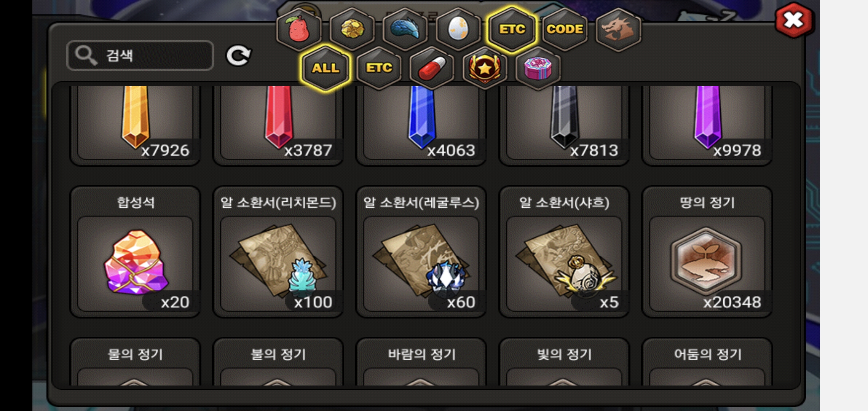Select 알 소환서(레굴루스) summon scroll item
The width and height of the screenshot is (868, 411).
[421, 252]
